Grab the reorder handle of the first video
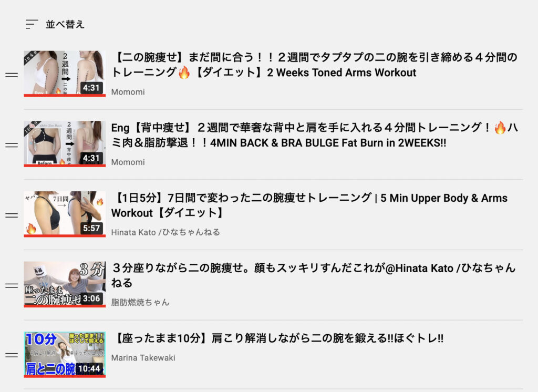The width and height of the screenshot is (538, 392). (12, 75)
